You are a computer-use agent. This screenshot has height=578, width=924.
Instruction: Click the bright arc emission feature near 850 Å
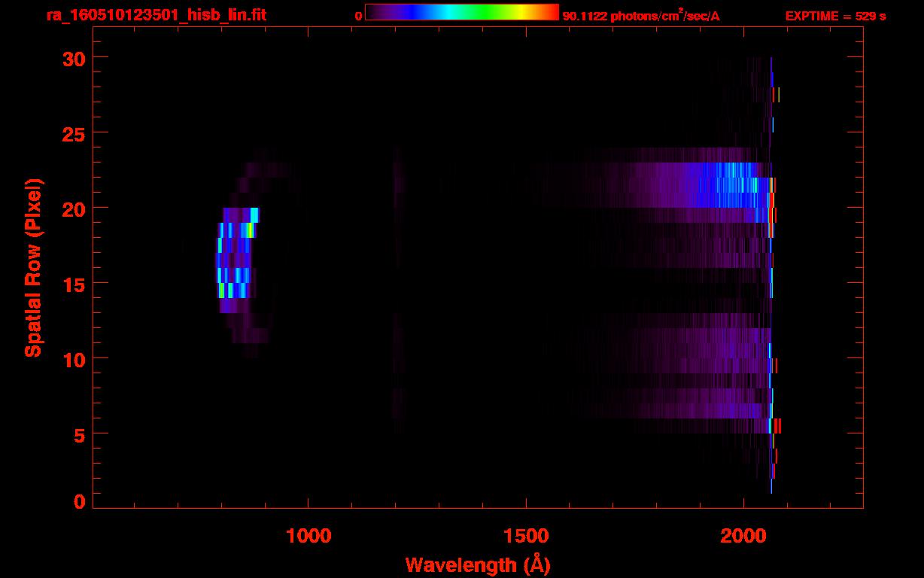click(x=236, y=260)
